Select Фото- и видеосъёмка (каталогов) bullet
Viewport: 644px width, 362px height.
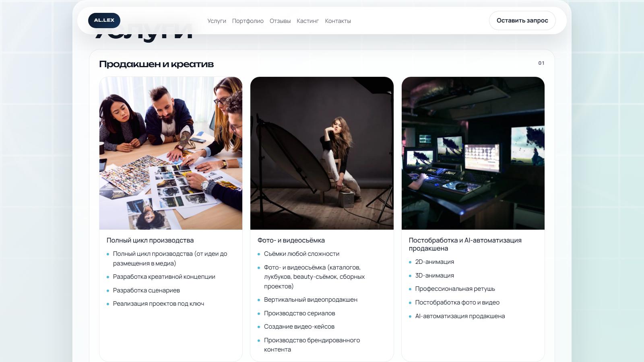click(314, 277)
